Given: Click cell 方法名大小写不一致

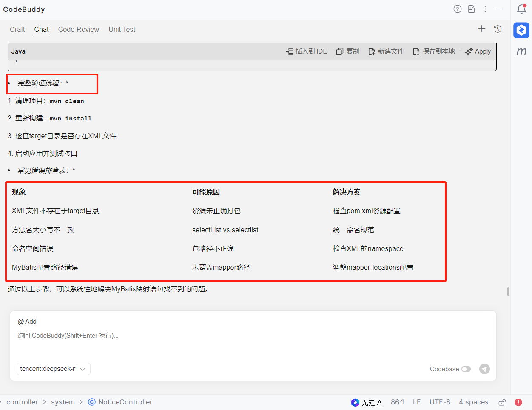Looking at the screenshot, I should point(43,230).
